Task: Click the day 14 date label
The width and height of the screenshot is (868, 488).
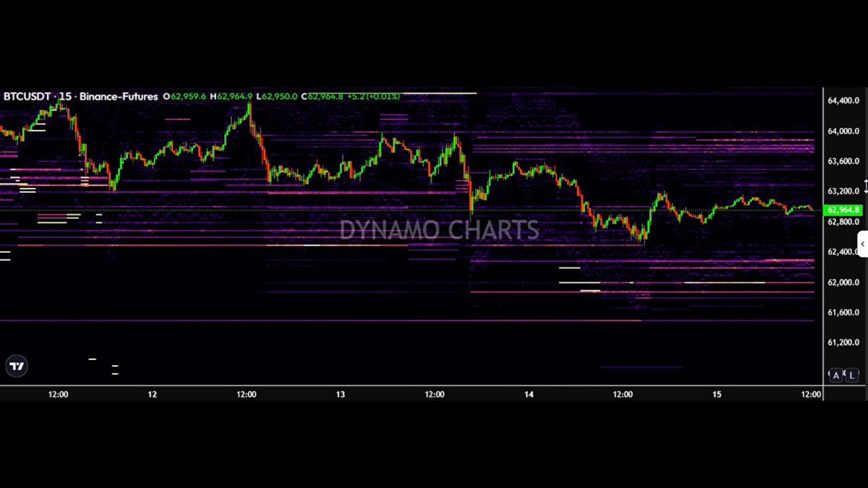Action: [529, 395]
